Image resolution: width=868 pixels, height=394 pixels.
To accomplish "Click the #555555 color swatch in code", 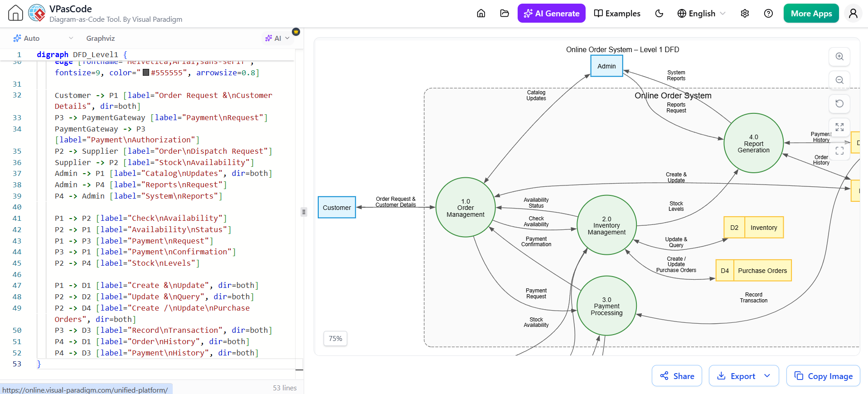I will point(146,73).
